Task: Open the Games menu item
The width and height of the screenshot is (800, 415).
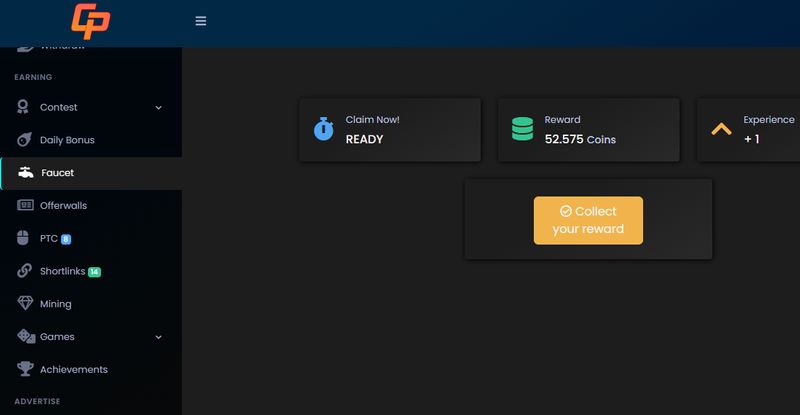Action: [91, 336]
